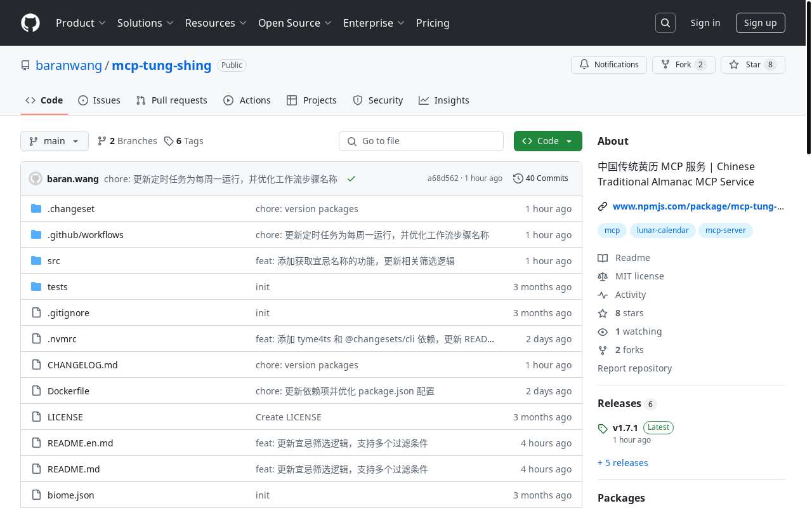Click the lunar-calendar topic tag
The width and height of the screenshot is (812, 508).
(x=662, y=231)
